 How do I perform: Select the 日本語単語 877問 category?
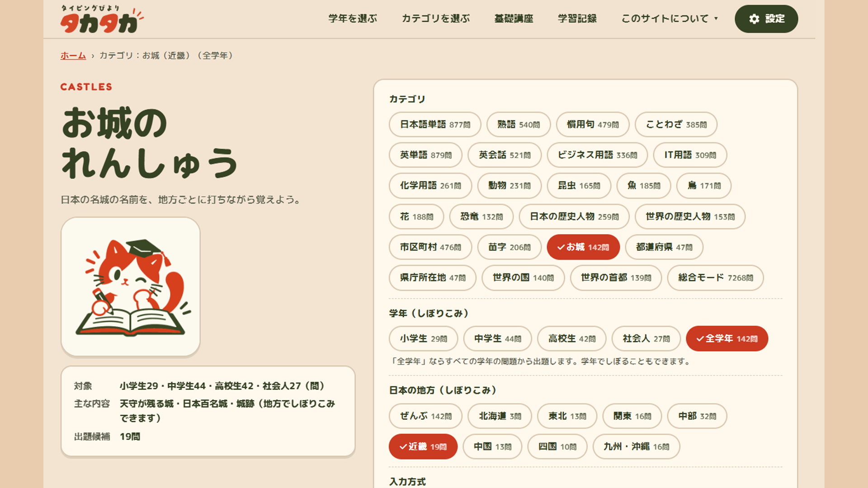435,124
